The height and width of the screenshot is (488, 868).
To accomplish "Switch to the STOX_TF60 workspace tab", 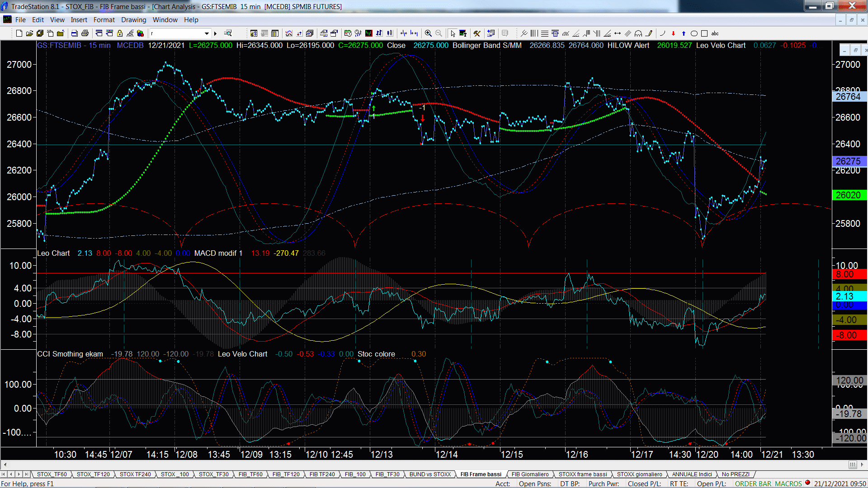I will pos(52,474).
